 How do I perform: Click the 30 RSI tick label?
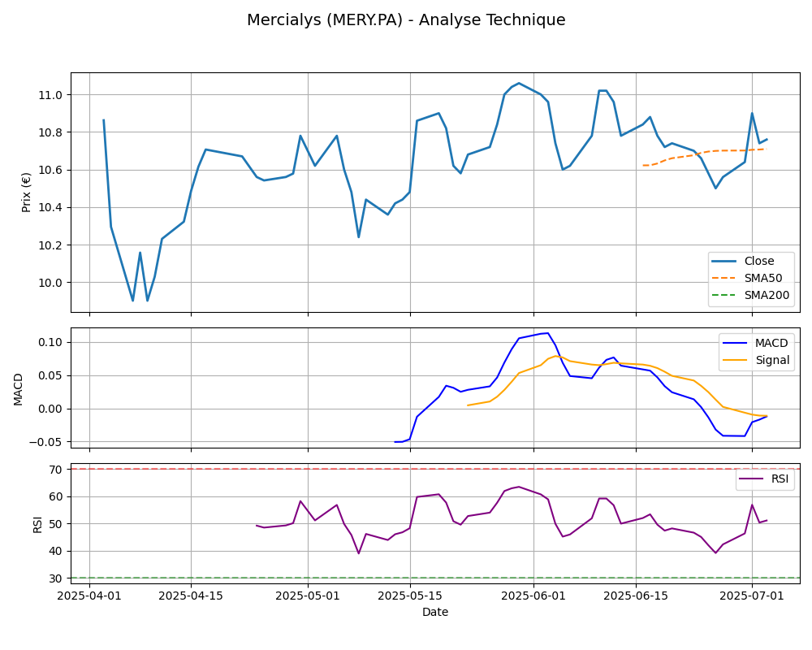tap(56, 578)
